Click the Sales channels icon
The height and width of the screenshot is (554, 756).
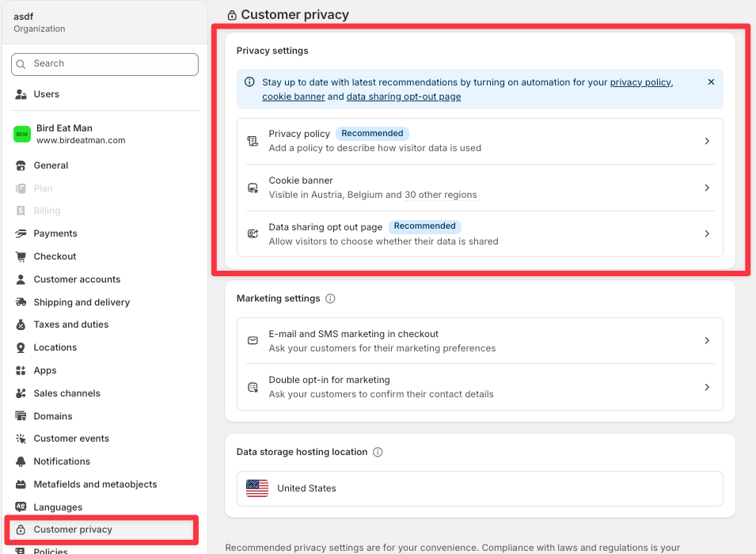pos(21,393)
